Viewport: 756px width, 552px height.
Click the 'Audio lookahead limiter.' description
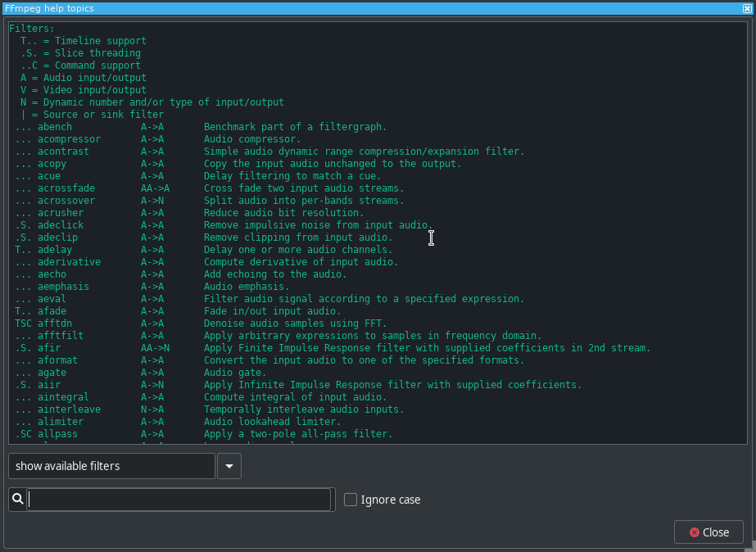(273, 422)
